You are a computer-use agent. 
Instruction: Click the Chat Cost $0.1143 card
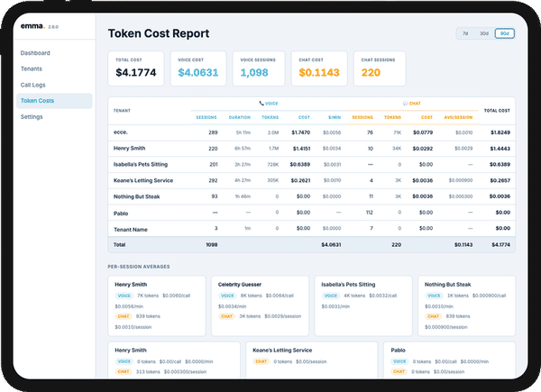coord(319,68)
